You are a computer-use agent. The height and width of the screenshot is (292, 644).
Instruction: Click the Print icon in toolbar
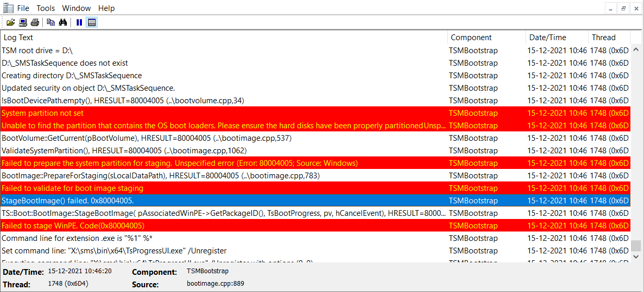tap(35, 22)
